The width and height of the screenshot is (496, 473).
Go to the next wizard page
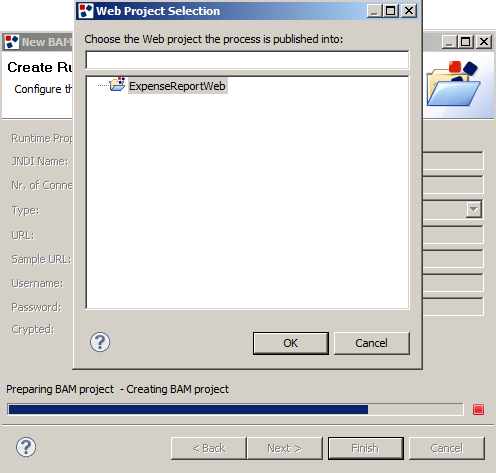[285, 448]
